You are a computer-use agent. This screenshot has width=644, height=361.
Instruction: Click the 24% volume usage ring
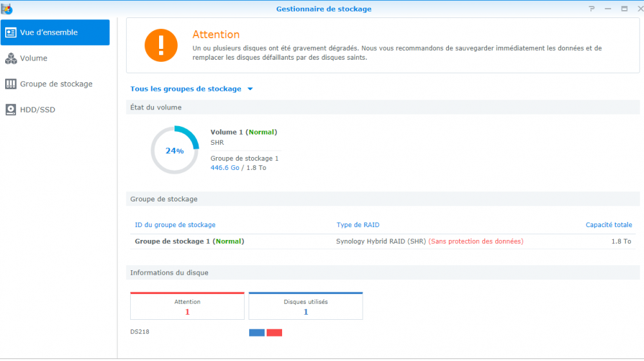(175, 150)
